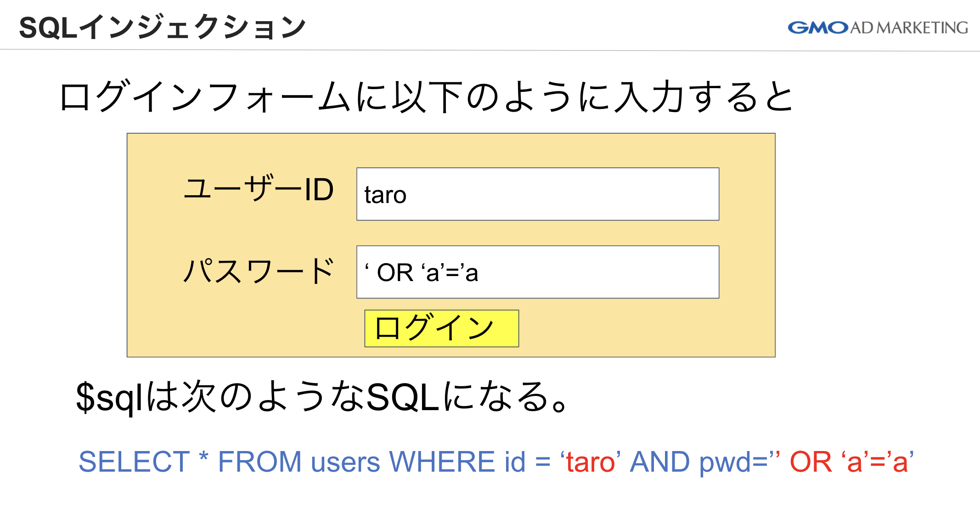Click the WHERE keyword in the query

click(441, 462)
